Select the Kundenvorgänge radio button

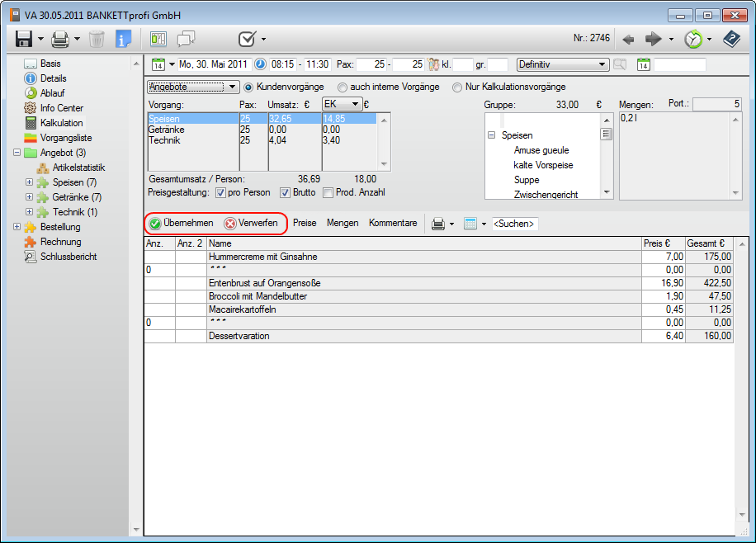248,87
